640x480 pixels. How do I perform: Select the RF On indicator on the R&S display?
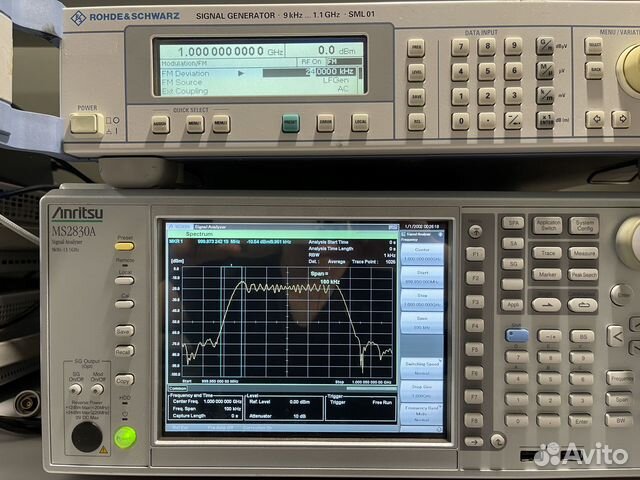point(311,62)
